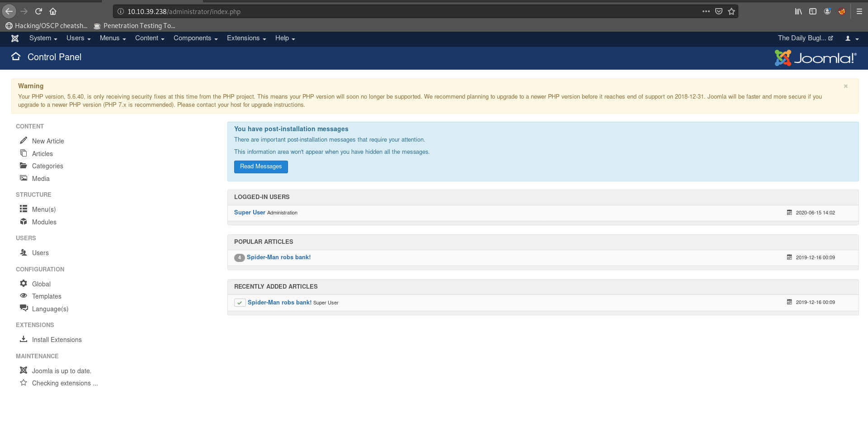Open Super User logged-in link
The image size is (868, 423).
[250, 213]
